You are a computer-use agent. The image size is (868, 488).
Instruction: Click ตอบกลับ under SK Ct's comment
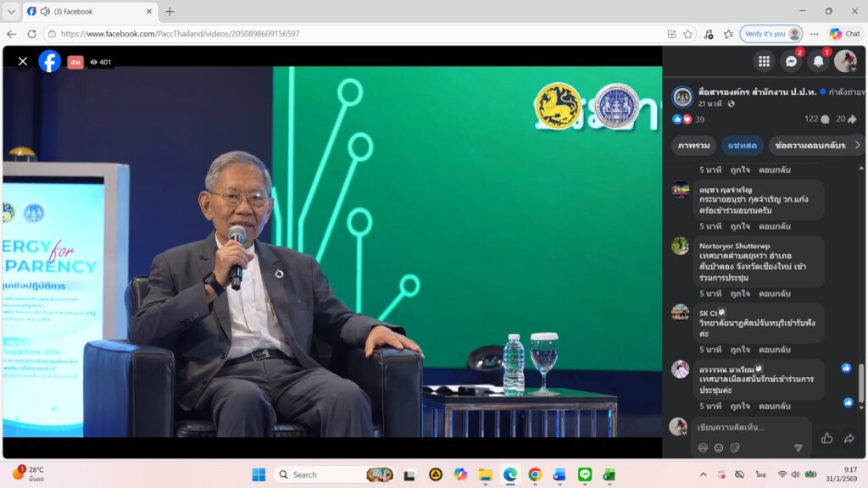pyautogui.click(x=774, y=349)
